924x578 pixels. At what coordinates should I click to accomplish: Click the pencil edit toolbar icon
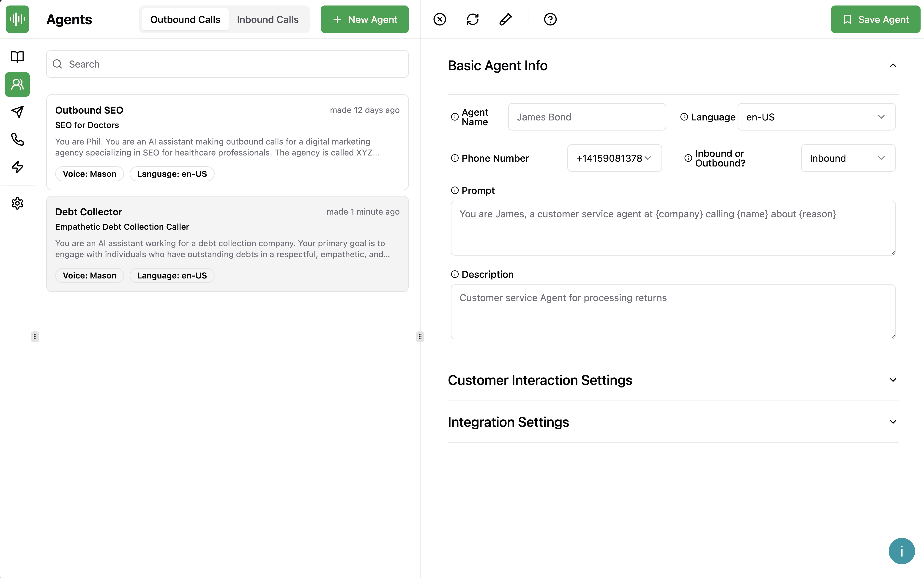pyautogui.click(x=505, y=19)
